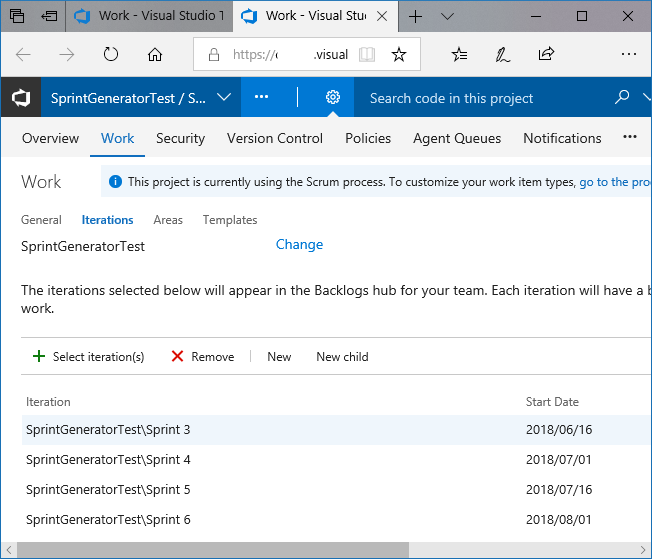This screenshot has height=559, width=652.
Task: Click start date 2018/07/01
Action: (x=558, y=460)
